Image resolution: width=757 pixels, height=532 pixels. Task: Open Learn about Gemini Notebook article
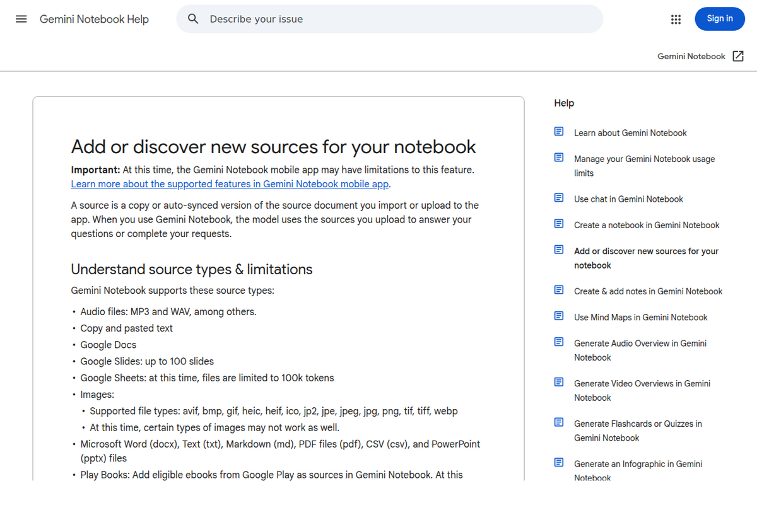coord(630,133)
